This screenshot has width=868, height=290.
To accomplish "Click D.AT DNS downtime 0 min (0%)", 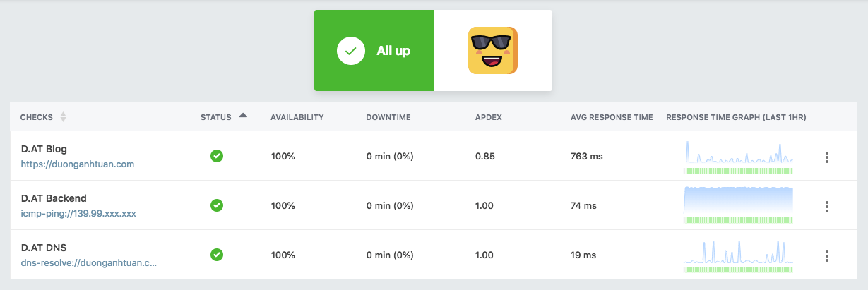I will [x=390, y=255].
